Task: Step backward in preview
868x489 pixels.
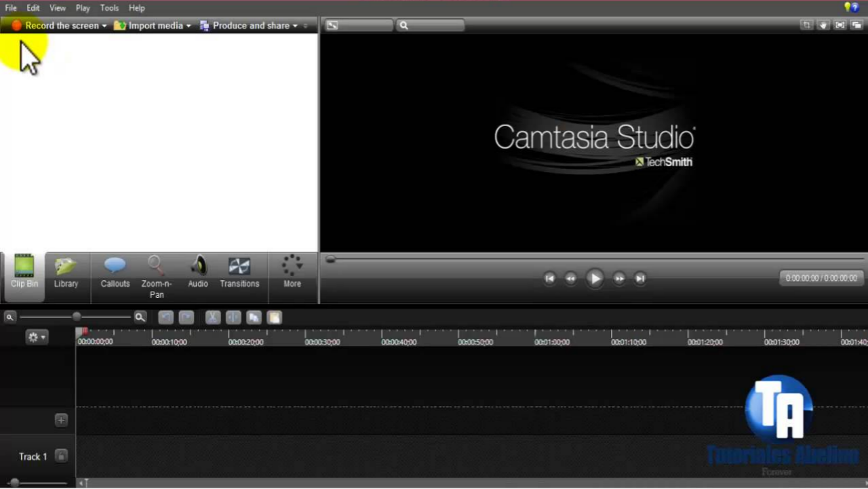Action: [571, 278]
